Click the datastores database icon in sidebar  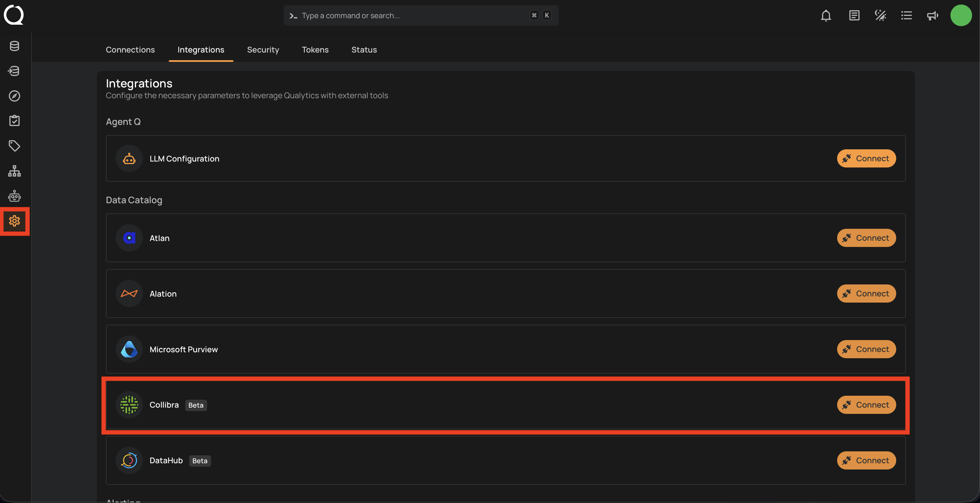tap(14, 46)
